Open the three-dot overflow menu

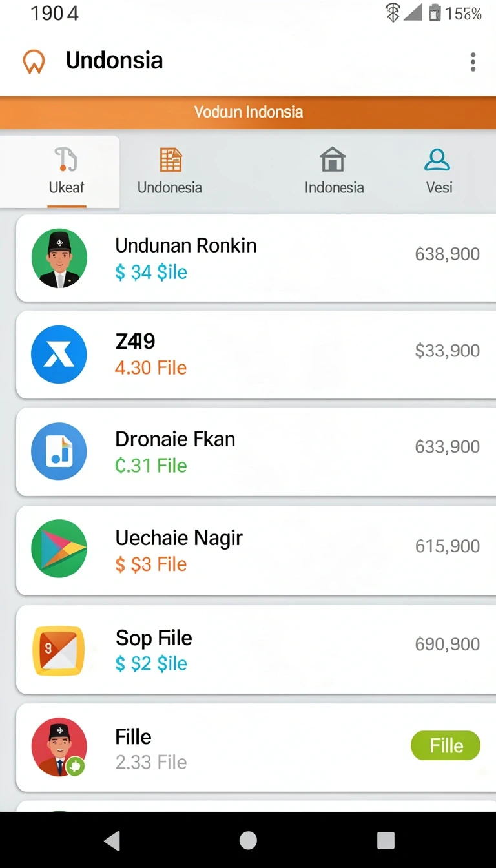pyautogui.click(x=473, y=62)
